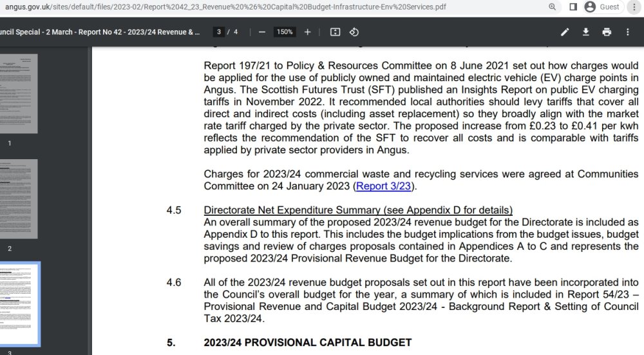Screen dimensions: 644x355
Task: Click thumbnail label number 2
Action: coord(10,249)
